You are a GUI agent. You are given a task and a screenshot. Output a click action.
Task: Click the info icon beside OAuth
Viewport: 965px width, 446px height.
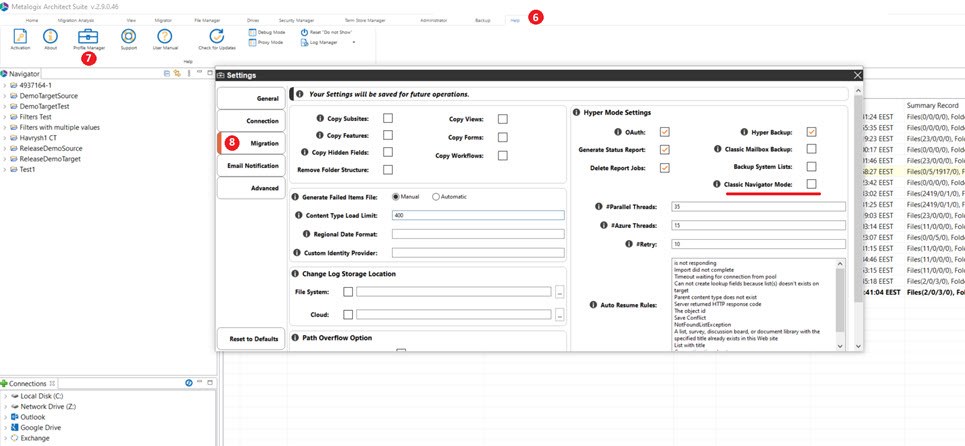coord(618,132)
